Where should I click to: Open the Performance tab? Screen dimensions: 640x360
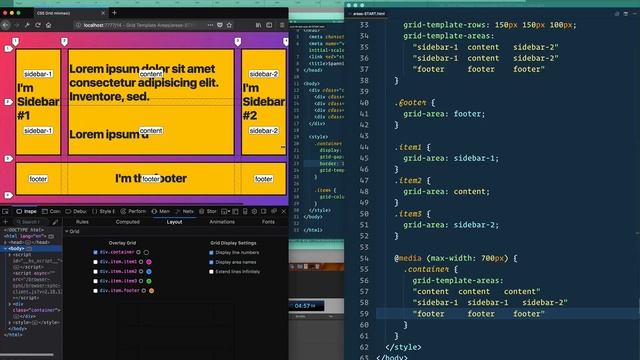coord(133,211)
